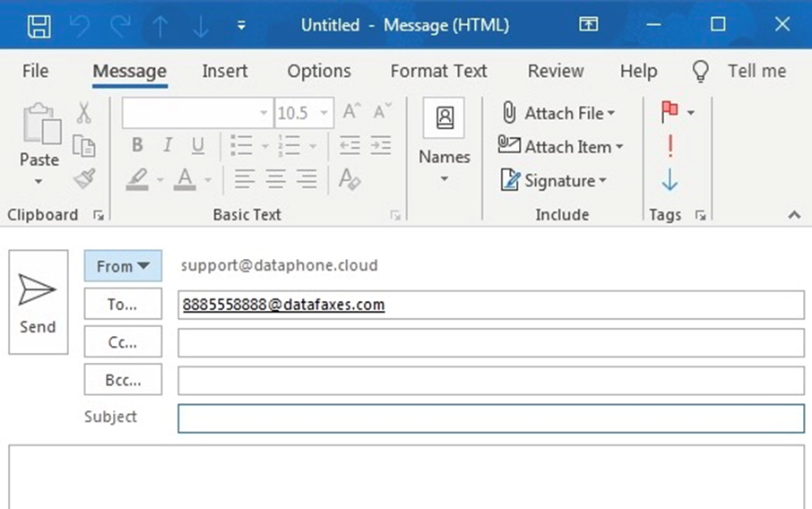This screenshot has width=812, height=509.
Task: Click the font color A swatch
Action: click(x=185, y=179)
